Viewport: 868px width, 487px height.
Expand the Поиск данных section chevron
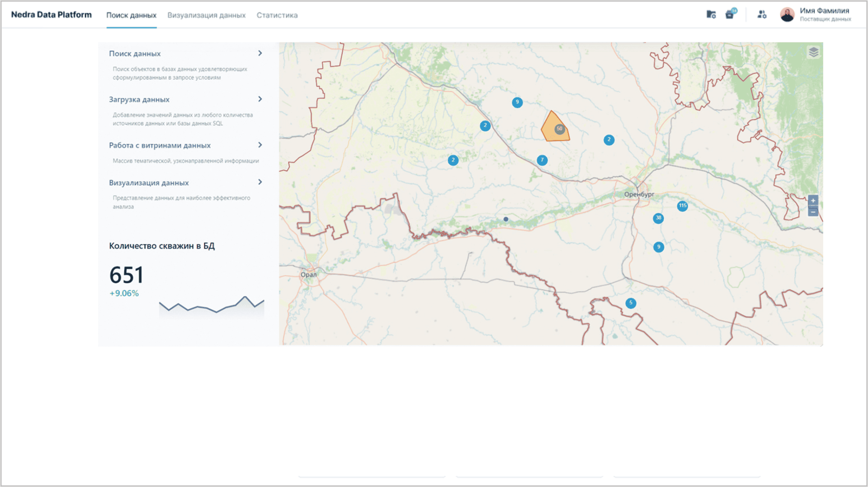point(260,53)
